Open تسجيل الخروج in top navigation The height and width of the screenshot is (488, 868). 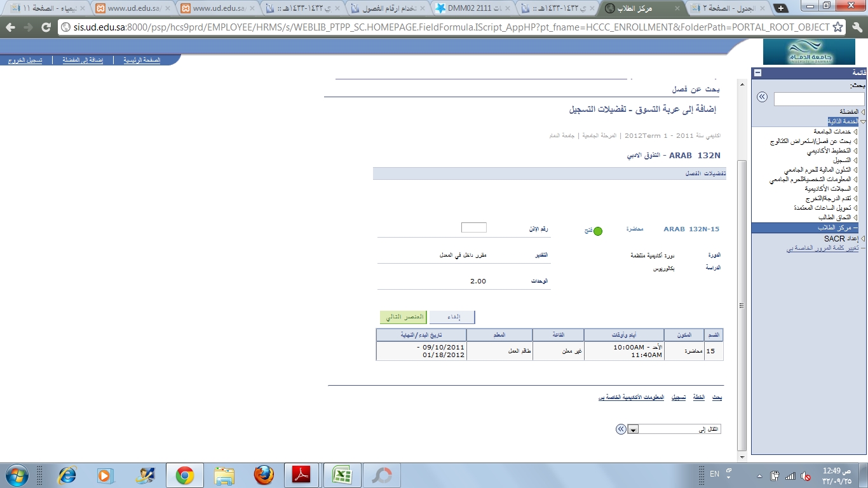[x=25, y=60]
